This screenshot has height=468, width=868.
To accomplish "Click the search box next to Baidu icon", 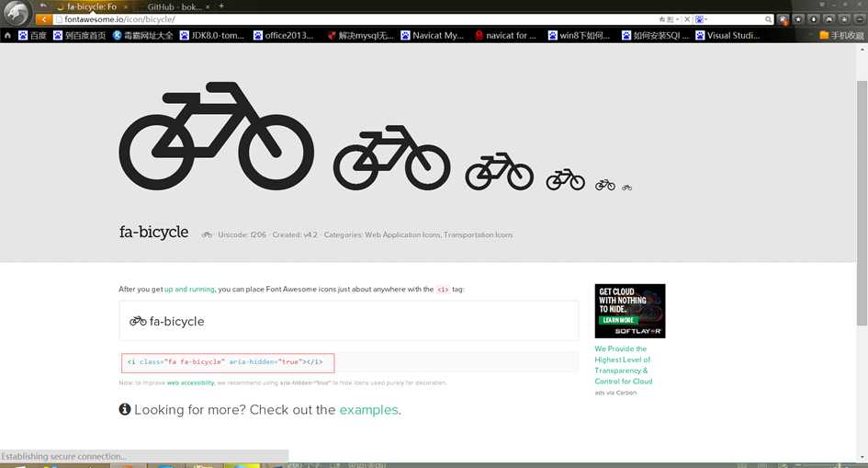I will (x=737, y=19).
